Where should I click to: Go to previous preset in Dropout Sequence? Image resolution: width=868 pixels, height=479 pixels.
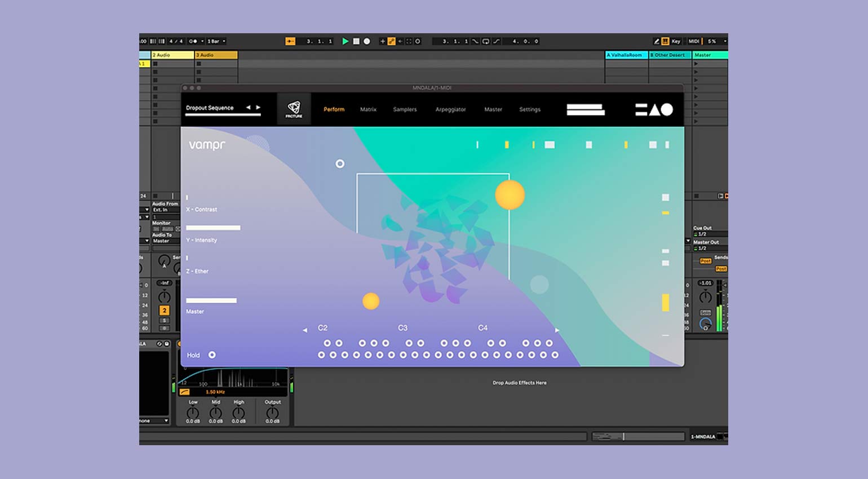point(248,107)
